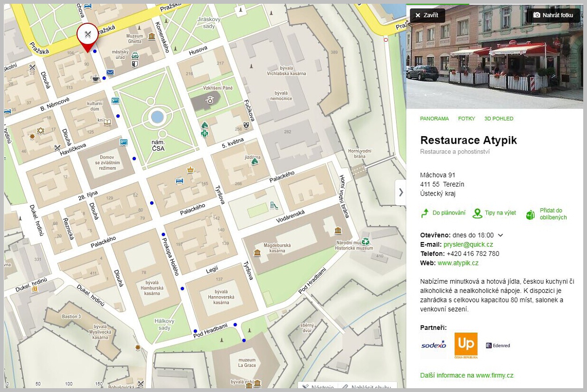The image size is (587, 392).
Task: Click the church icon at Vzkříšení Páně
Action: 209,100
